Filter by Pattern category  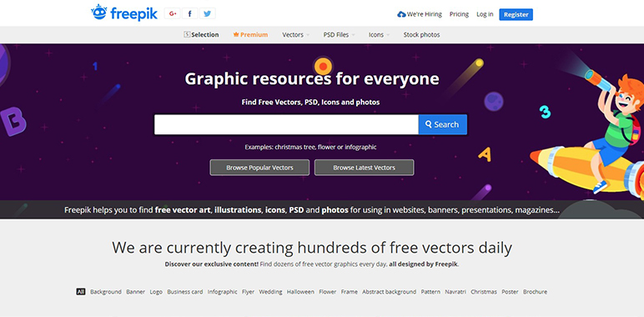430,292
